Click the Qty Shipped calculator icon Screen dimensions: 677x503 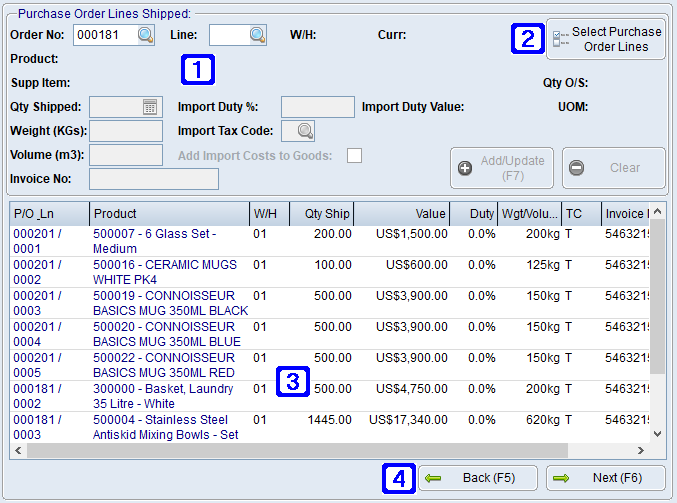pyautogui.click(x=150, y=107)
